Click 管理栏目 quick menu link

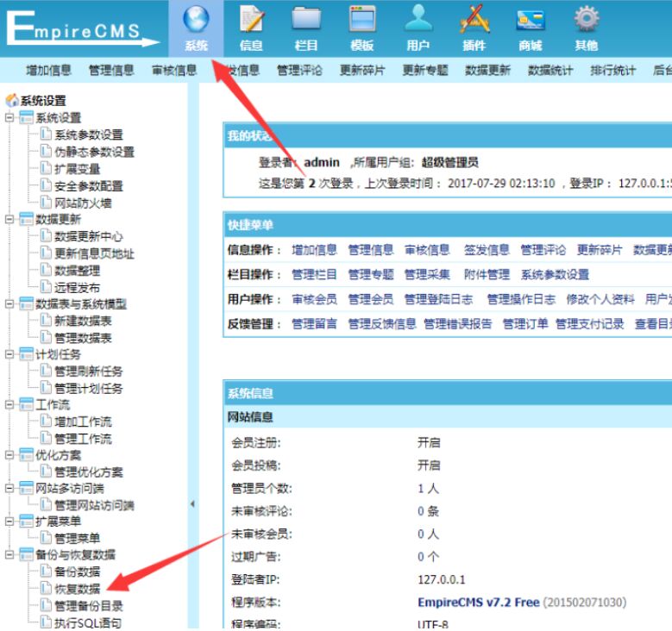pos(315,274)
